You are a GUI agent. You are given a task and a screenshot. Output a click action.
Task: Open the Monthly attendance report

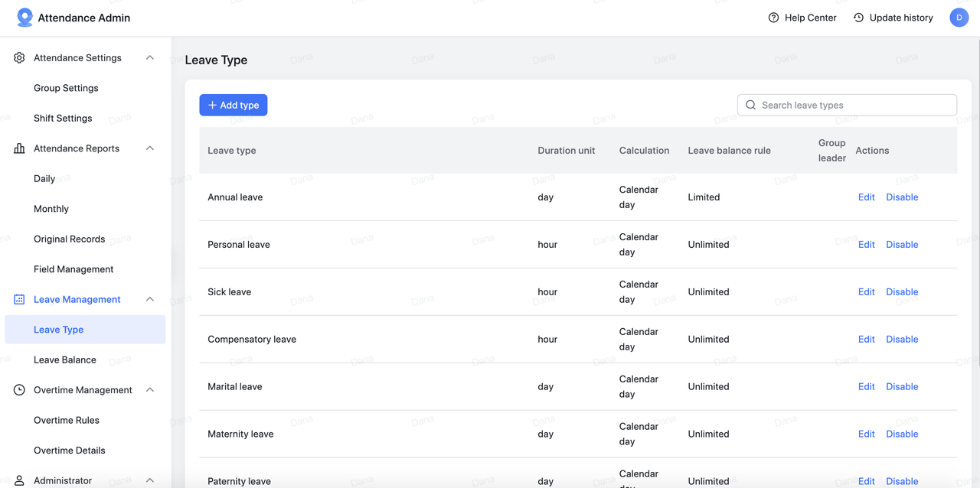51,209
